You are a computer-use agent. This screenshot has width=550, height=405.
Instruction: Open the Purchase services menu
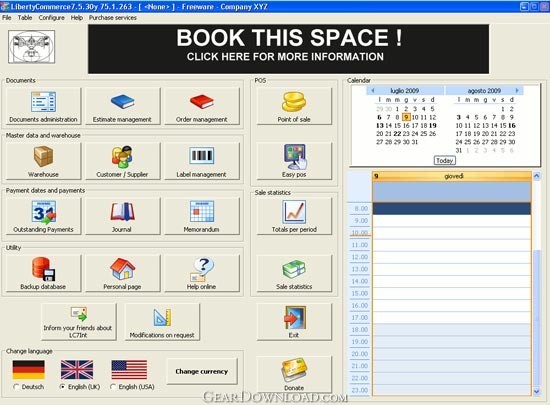click(113, 18)
